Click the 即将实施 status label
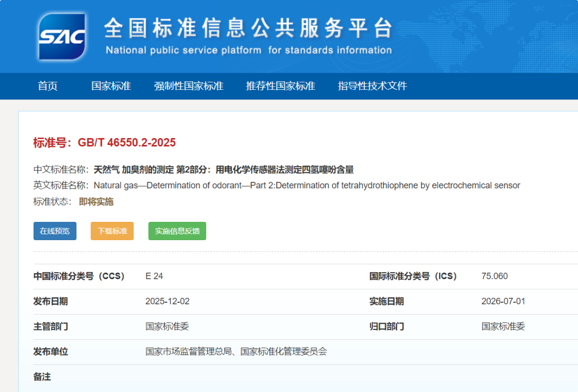 pos(96,202)
